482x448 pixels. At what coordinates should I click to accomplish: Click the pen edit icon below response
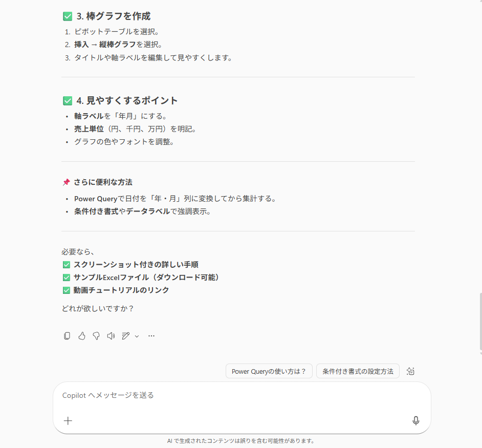(x=126, y=336)
